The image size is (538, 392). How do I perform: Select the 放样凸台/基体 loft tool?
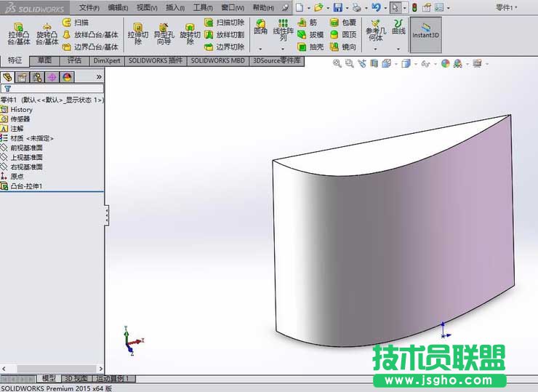click(x=91, y=35)
